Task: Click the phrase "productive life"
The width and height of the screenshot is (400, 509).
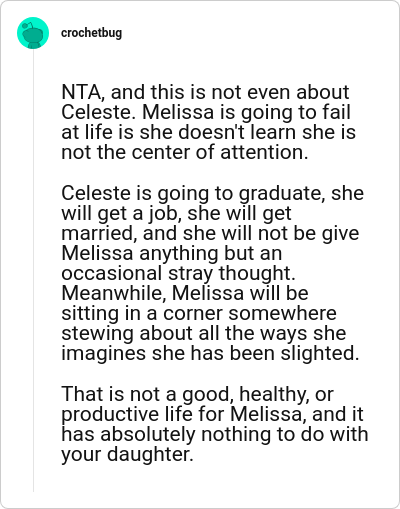Action: tap(127, 414)
